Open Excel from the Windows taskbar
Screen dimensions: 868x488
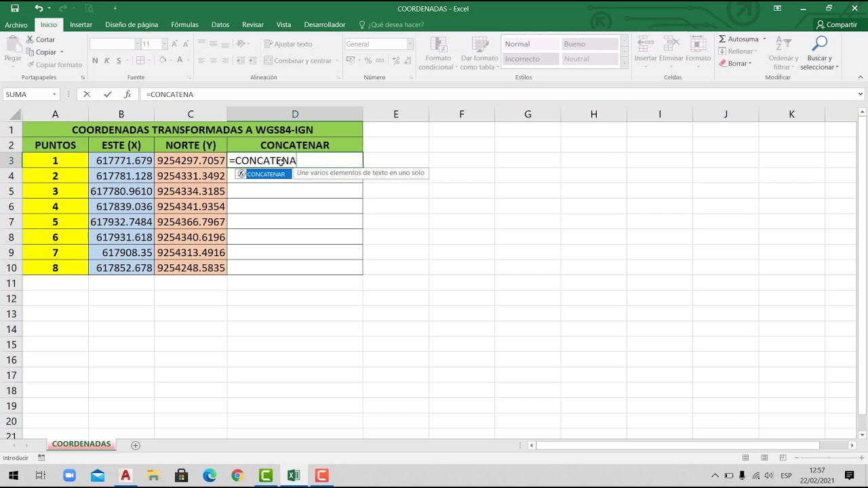tap(294, 476)
